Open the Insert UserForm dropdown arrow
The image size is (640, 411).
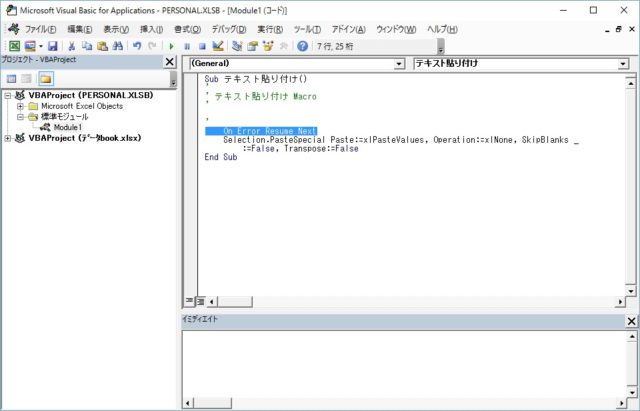tap(41, 46)
